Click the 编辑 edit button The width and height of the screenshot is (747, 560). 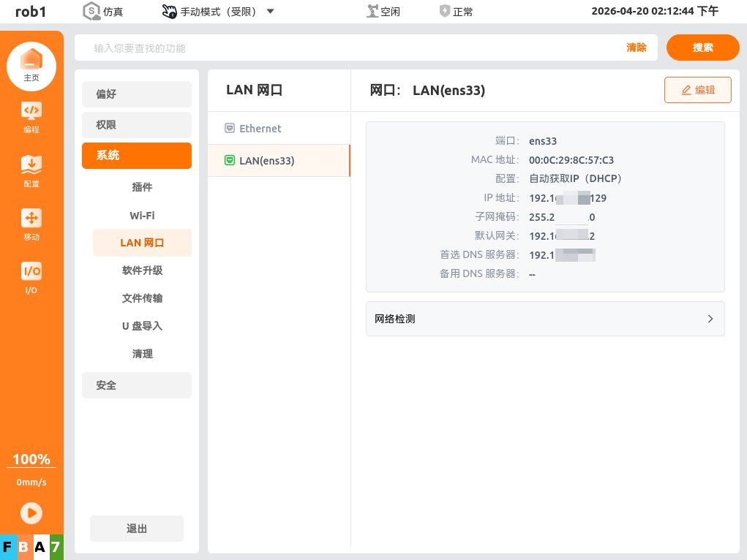(x=697, y=90)
